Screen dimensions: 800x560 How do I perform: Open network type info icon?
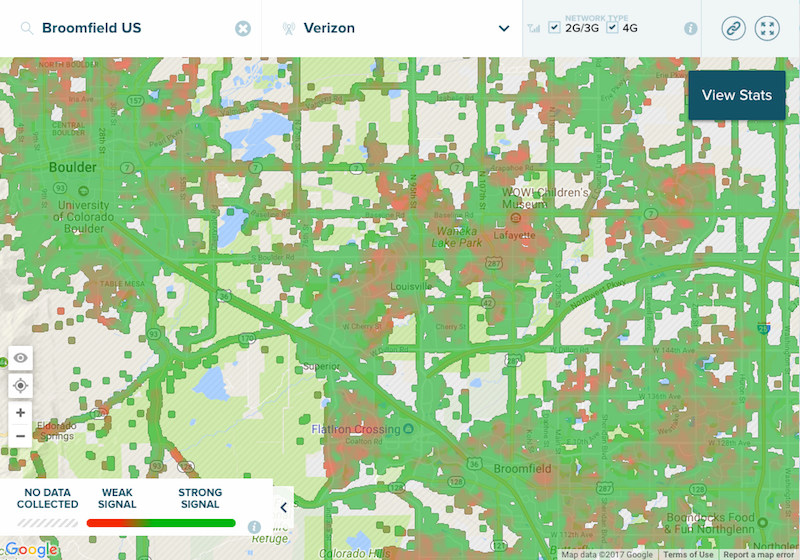point(690,29)
